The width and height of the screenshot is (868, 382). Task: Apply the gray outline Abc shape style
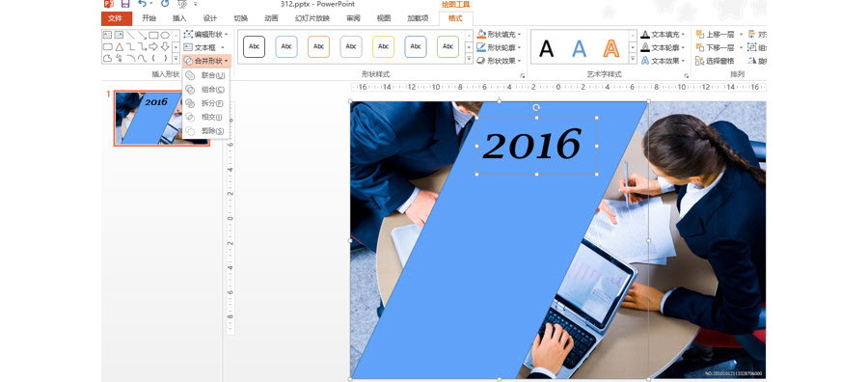(x=351, y=47)
